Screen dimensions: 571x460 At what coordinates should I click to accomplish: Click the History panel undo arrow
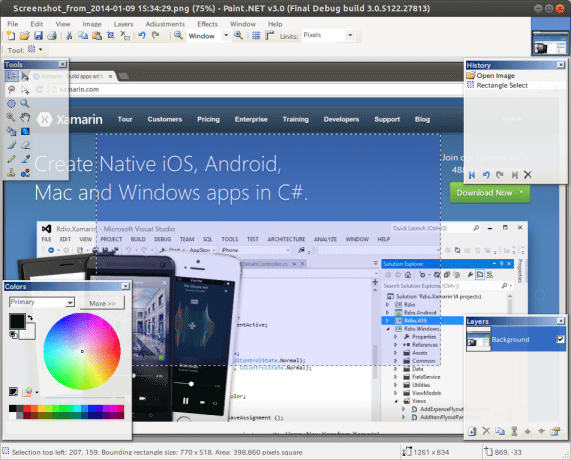(486, 175)
